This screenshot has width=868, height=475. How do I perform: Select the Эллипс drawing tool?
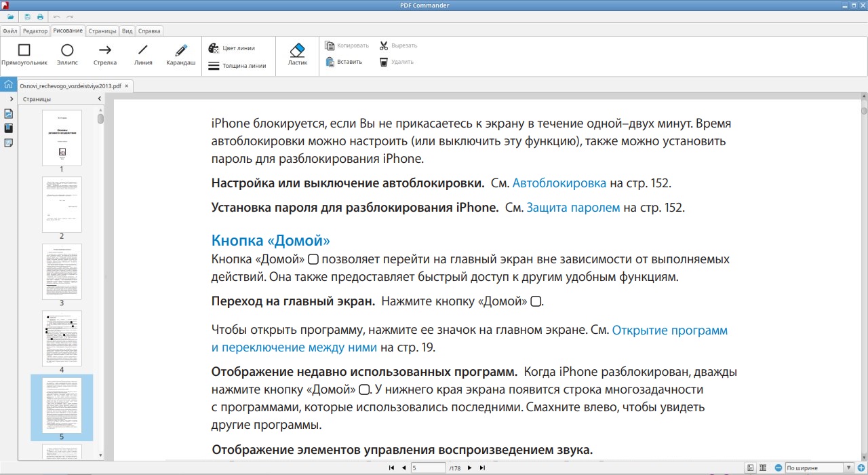click(67, 54)
